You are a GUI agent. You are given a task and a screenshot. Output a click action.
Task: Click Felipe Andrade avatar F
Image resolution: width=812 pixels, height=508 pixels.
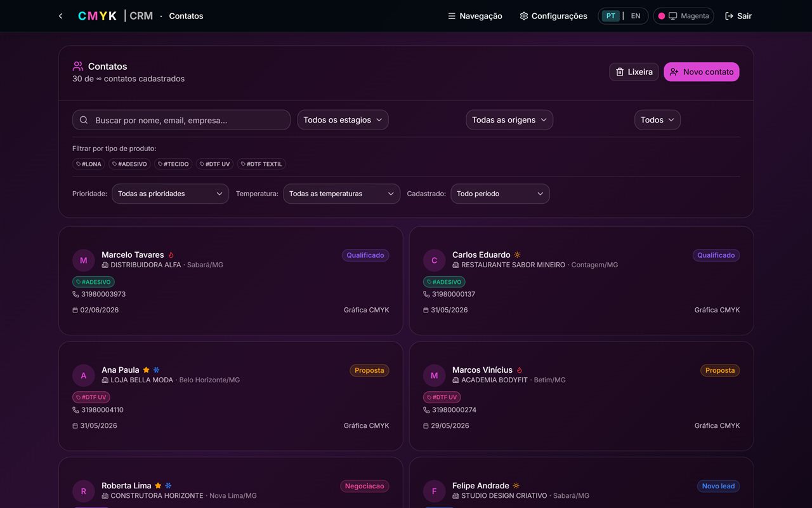click(x=434, y=491)
